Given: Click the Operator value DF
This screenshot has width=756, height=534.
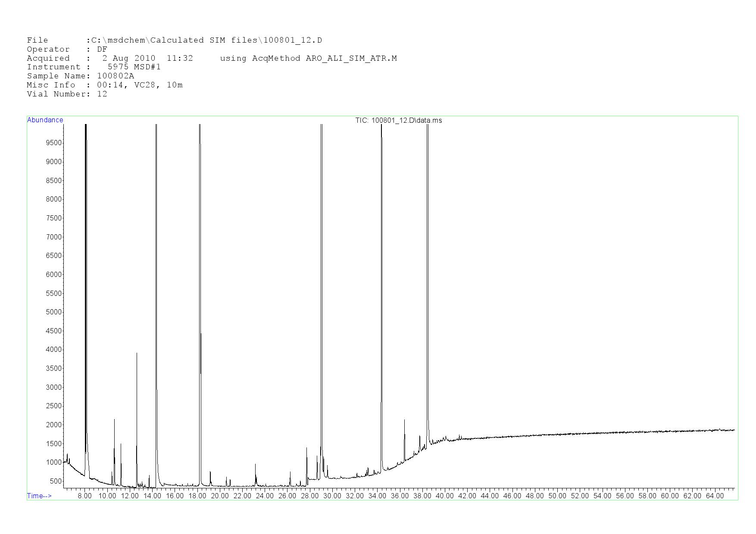Looking at the screenshot, I should pos(102,49).
